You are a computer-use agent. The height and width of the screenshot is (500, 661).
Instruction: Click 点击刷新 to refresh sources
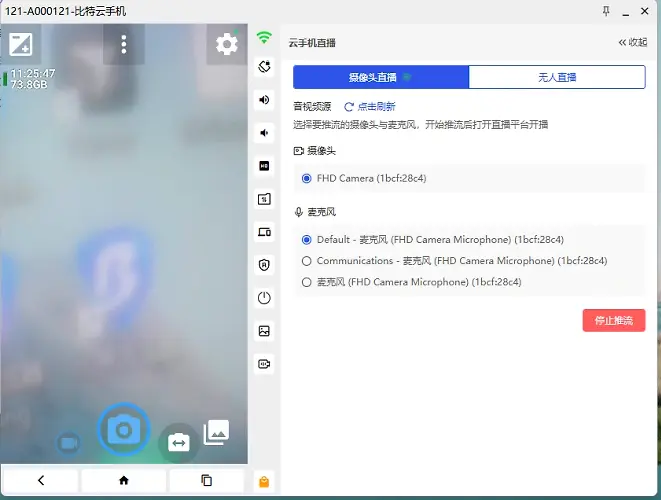[370, 107]
